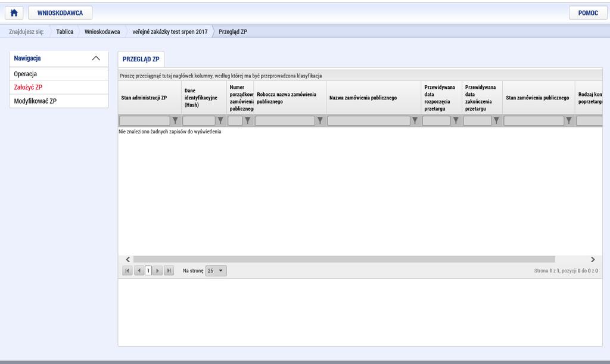Open Operacja in navigation

pyautogui.click(x=59, y=74)
